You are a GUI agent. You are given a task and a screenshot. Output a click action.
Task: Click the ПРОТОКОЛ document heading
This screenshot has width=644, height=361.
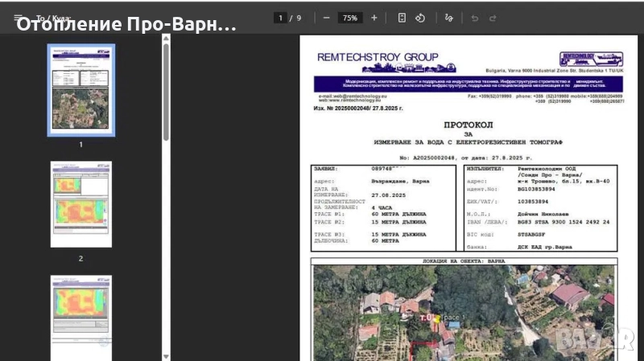click(465, 125)
